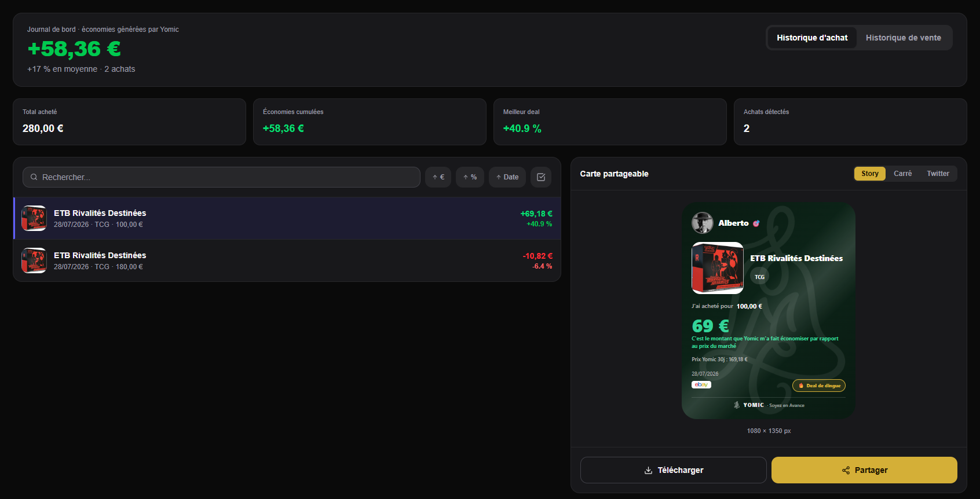Click the YOMIC logo at the card bottom
Viewport: 980px width, 499px height.
pos(749,405)
